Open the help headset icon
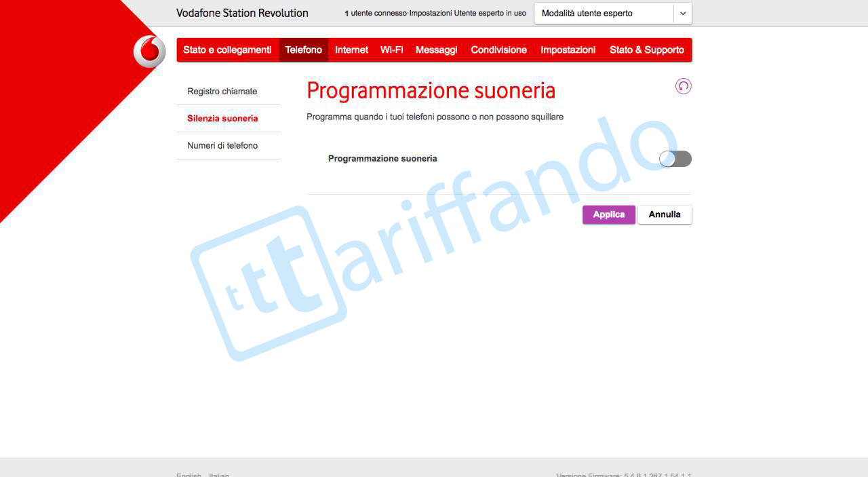Screen dimensions: 868x477 (x=683, y=86)
